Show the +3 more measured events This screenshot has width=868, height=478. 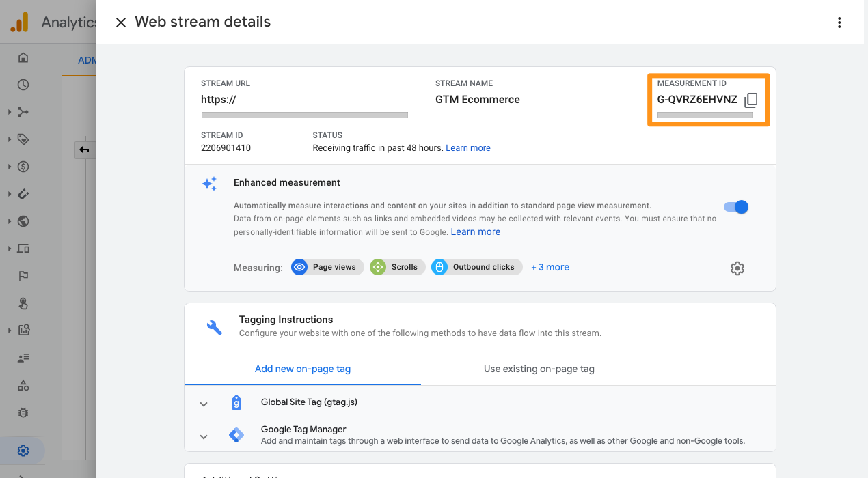point(550,267)
